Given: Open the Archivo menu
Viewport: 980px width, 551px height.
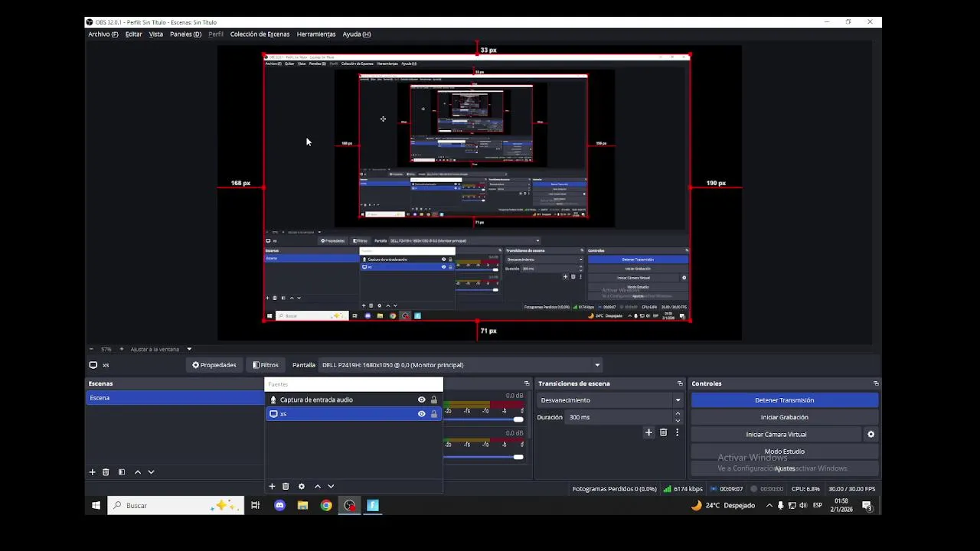Looking at the screenshot, I should coord(103,34).
